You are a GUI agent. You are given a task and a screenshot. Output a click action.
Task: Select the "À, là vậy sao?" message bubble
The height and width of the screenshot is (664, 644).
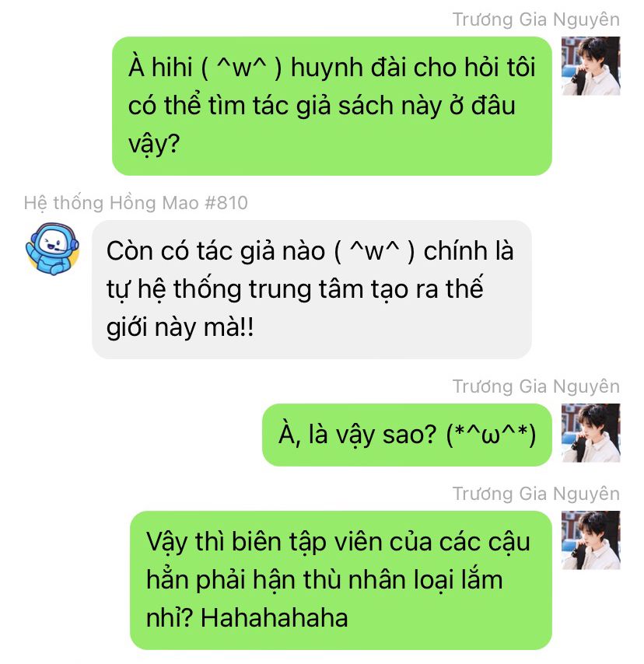click(407, 435)
